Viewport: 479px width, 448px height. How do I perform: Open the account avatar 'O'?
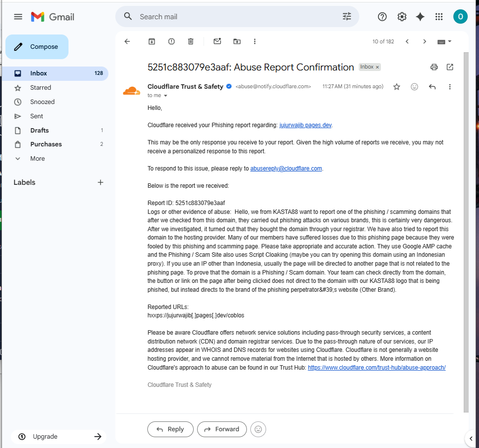point(460,16)
